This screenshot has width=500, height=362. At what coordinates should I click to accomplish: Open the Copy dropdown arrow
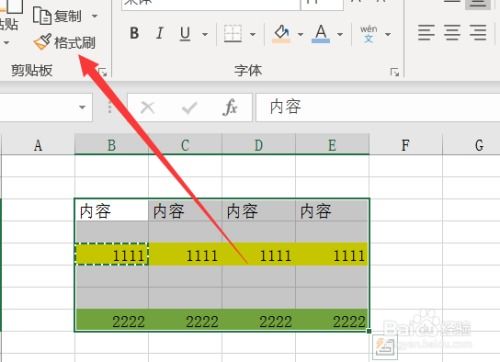[95, 16]
